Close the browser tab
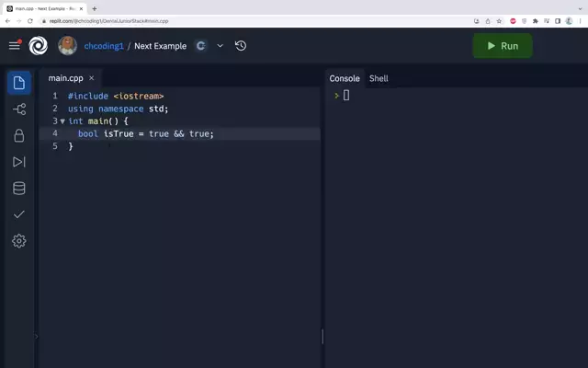588x368 pixels. pos(82,8)
